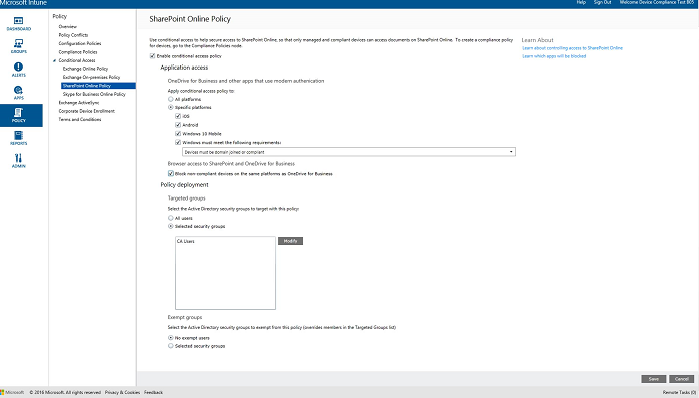Select No exempt users radio button
The width and height of the screenshot is (699, 398).
click(170, 338)
